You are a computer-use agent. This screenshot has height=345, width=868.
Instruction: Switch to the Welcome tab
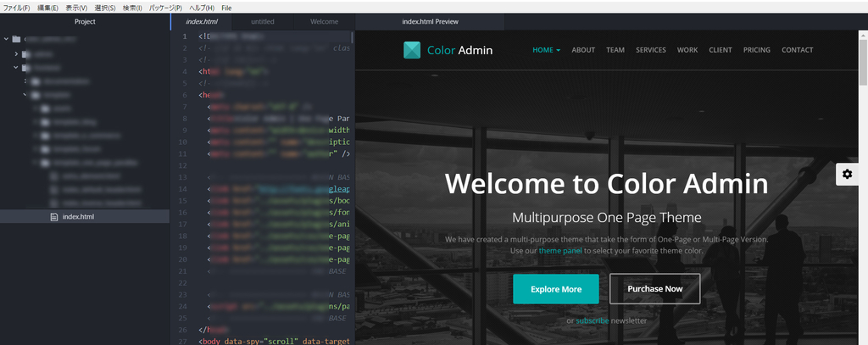(x=324, y=21)
